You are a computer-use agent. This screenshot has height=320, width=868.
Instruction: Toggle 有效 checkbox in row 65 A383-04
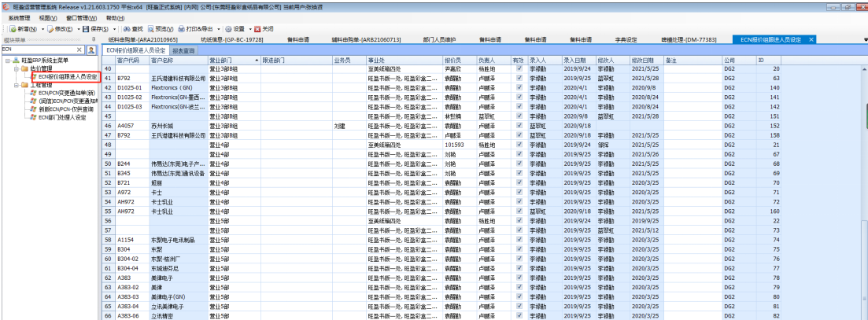click(519, 306)
